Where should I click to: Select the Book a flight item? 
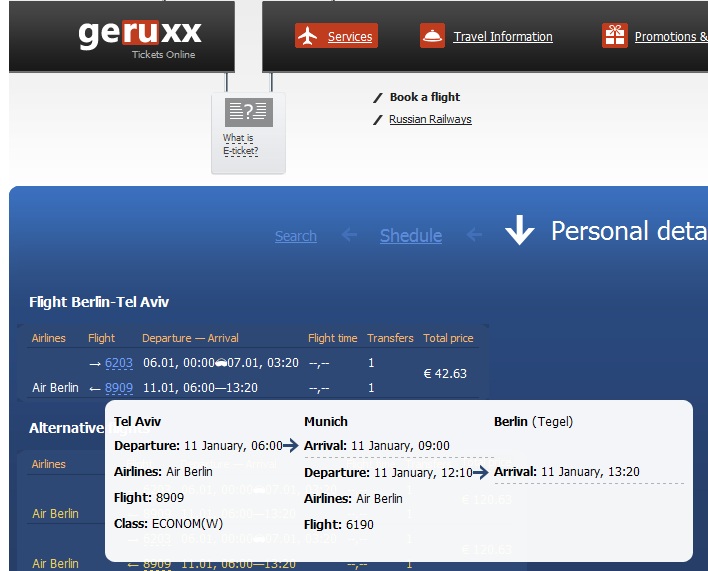coord(425,97)
